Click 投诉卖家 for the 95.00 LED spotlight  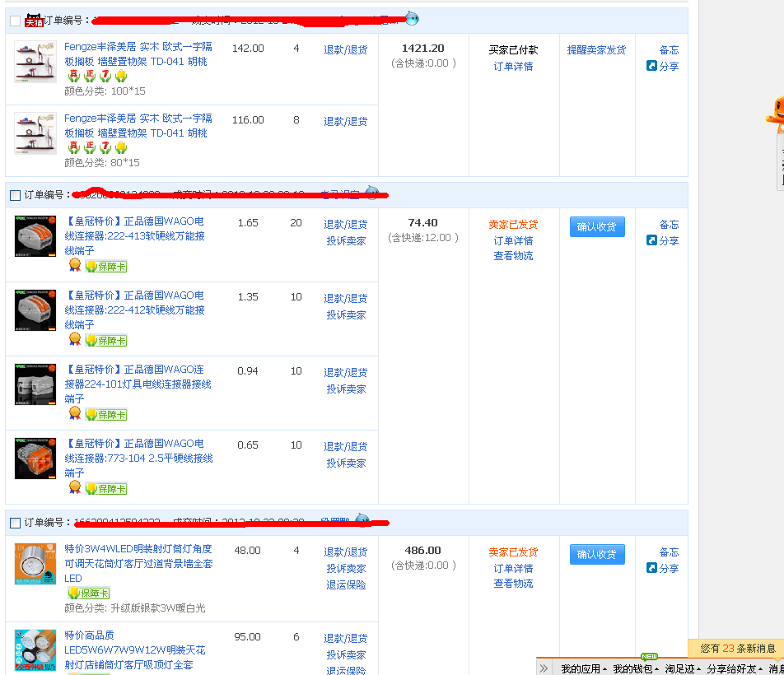pos(346,654)
